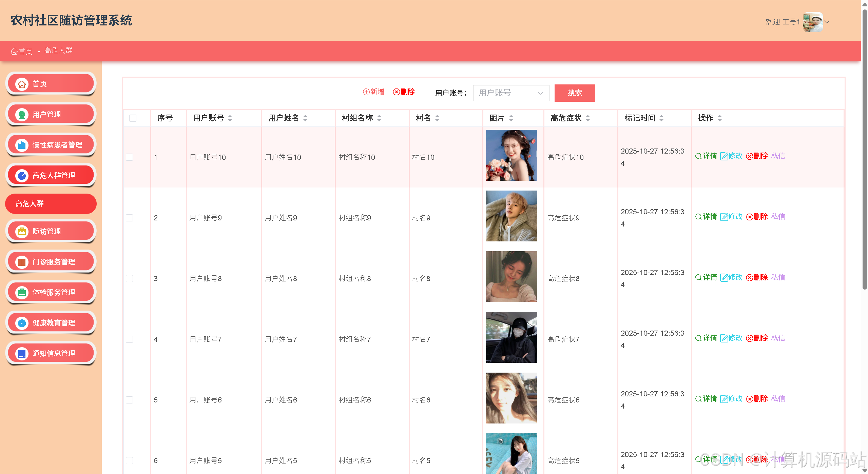Click the 详情 magnifier icon for 用户账号10
868x474 pixels.
[698, 156]
